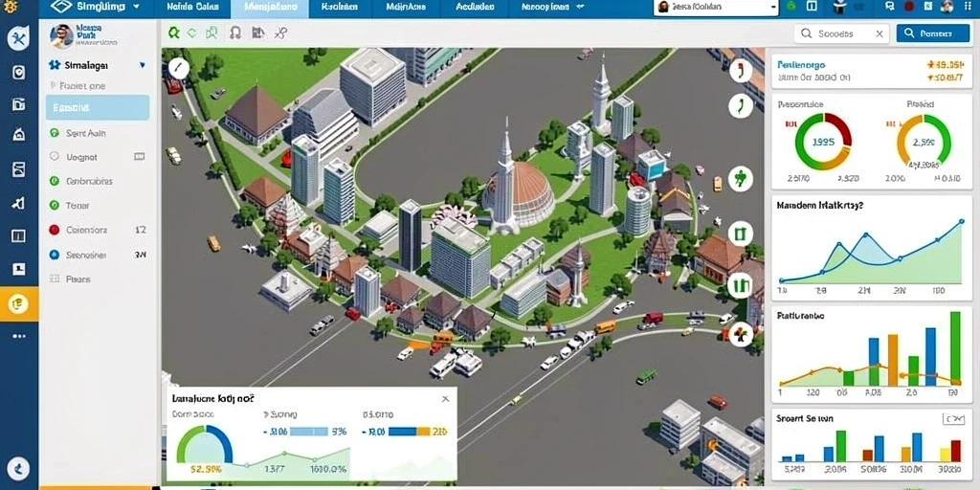The image size is (980, 490).
Task: Click the blue-yellow progress bar in popup
Action: (x=409, y=432)
